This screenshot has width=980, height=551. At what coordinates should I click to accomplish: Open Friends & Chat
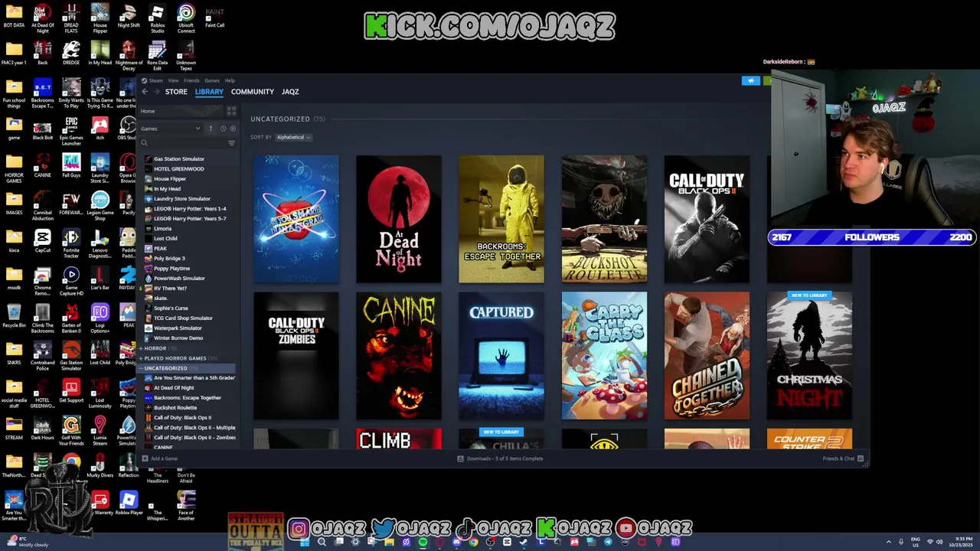click(843, 458)
